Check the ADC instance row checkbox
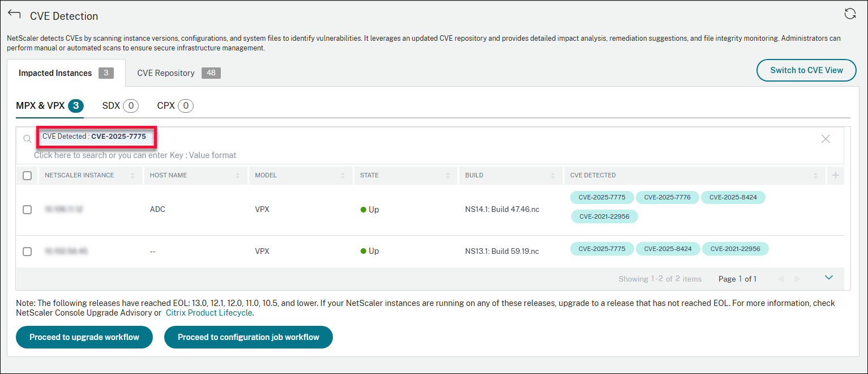Viewport: 868px width, 374px height. [27, 210]
